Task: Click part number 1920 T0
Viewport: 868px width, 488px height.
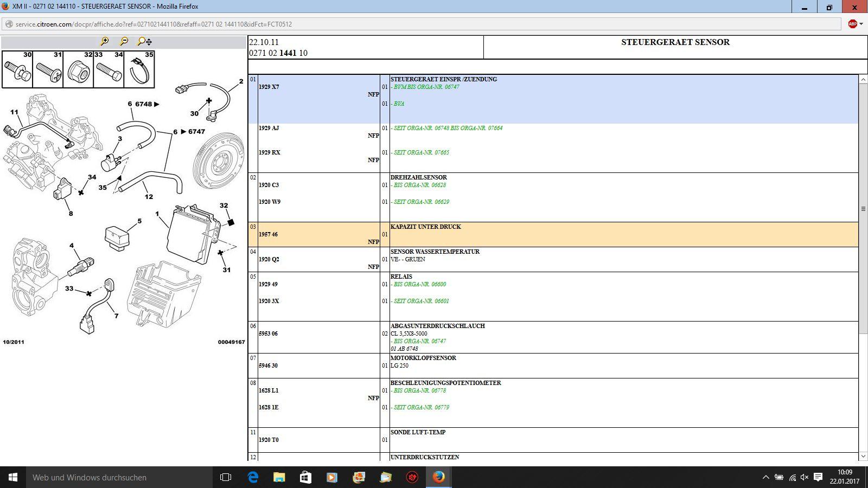Action: pyautogui.click(x=269, y=440)
